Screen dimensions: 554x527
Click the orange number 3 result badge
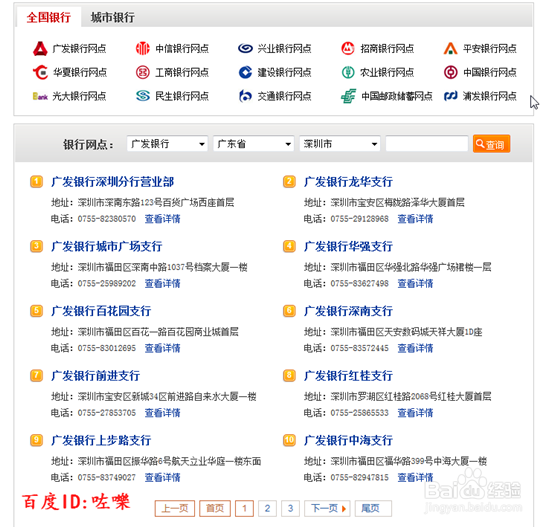click(x=36, y=246)
